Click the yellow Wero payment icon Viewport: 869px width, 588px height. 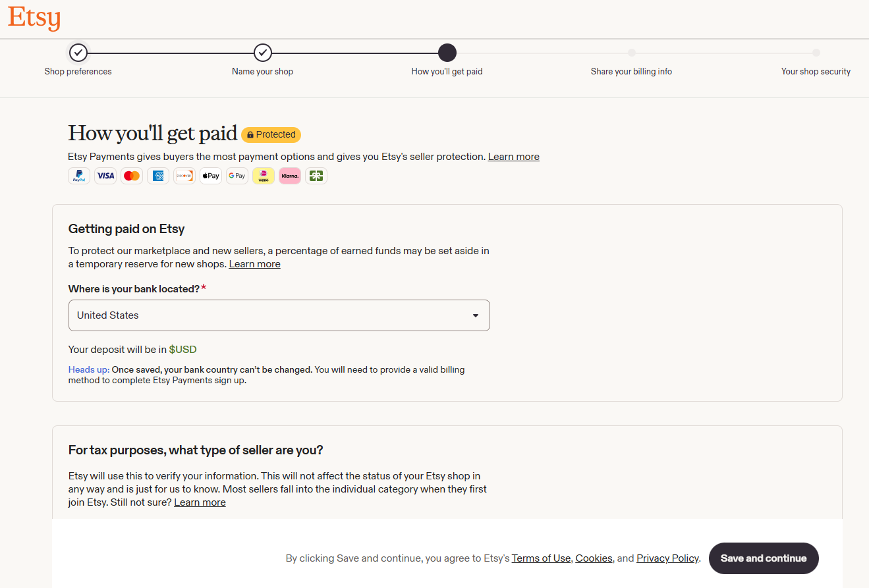coord(264,176)
